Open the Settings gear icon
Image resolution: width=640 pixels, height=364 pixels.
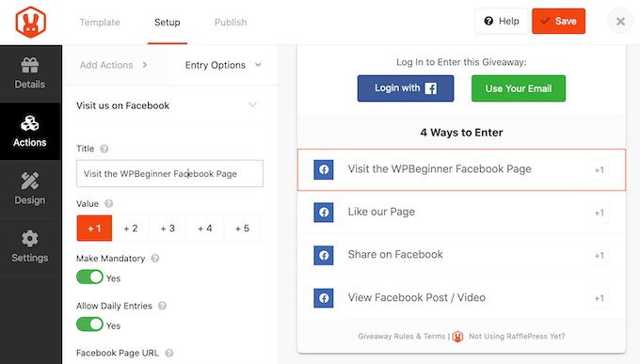coord(30,238)
